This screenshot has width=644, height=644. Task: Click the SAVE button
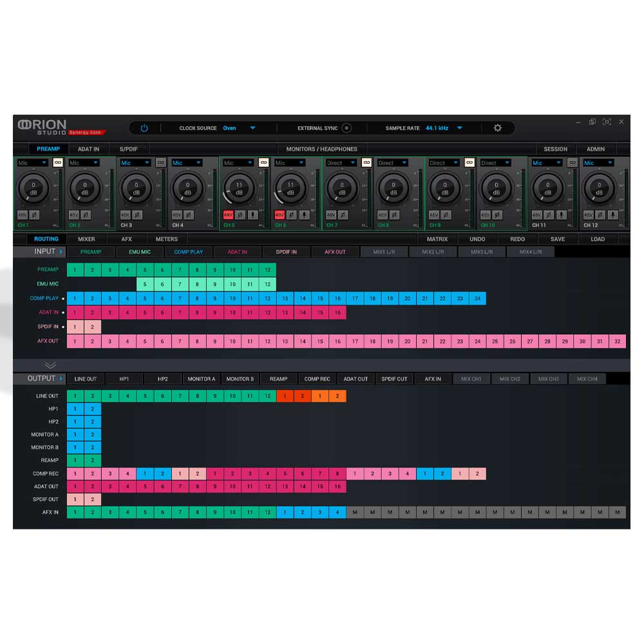coord(557,239)
